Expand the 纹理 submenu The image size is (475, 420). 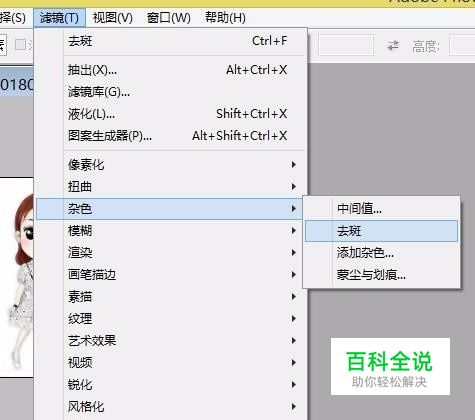point(171,319)
